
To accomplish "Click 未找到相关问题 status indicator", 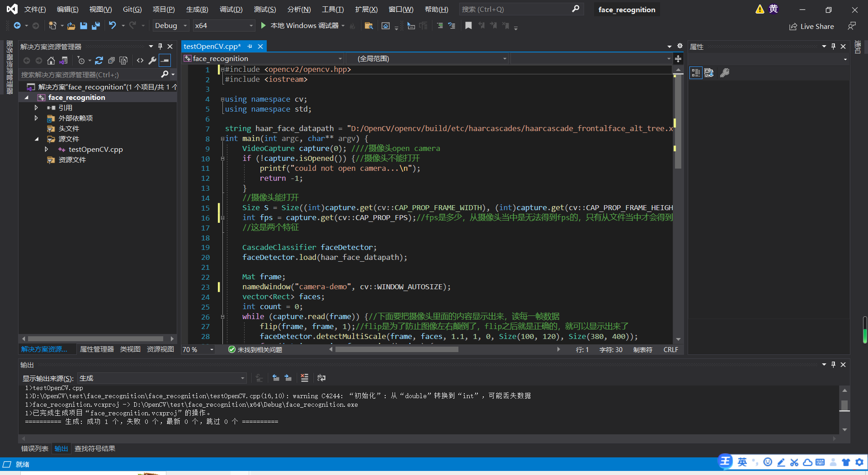I will coord(255,350).
